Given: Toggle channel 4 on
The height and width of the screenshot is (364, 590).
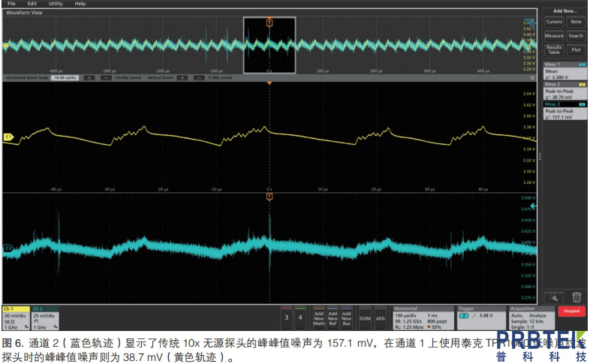Looking at the screenshot, I should pyautogui.click(x=300, y=318).
